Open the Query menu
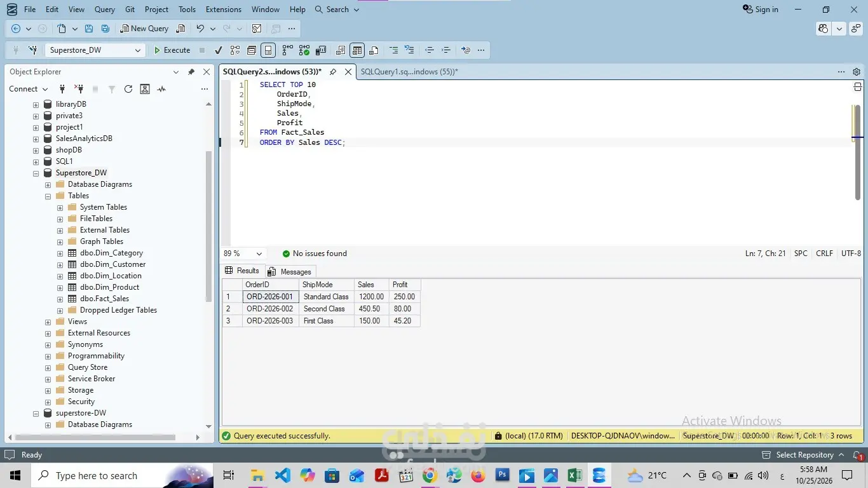The image size is (868, 488). point(105,10)
